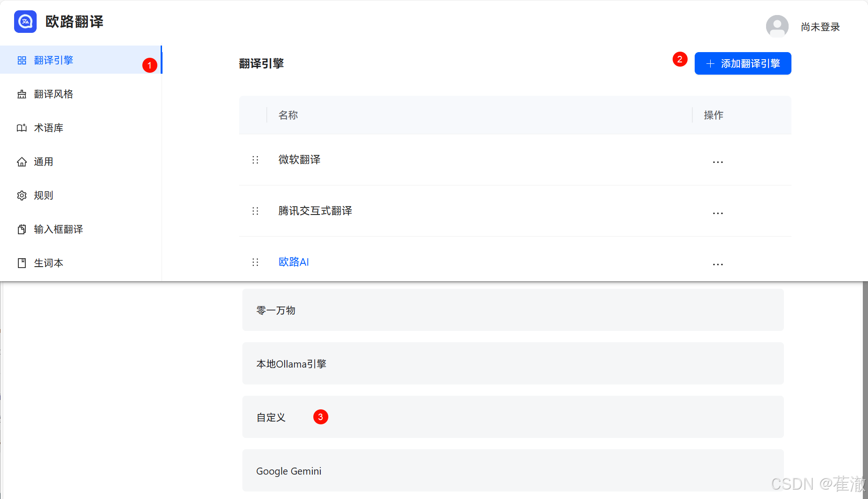Open 翻译引擎 sidebar menu item

(x=81, y=60)
